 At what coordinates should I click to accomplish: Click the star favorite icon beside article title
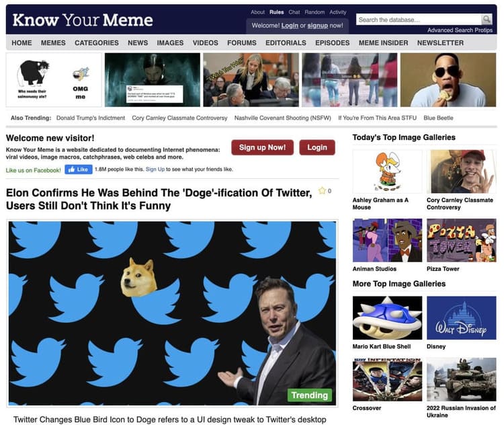[x=322, y=191]
